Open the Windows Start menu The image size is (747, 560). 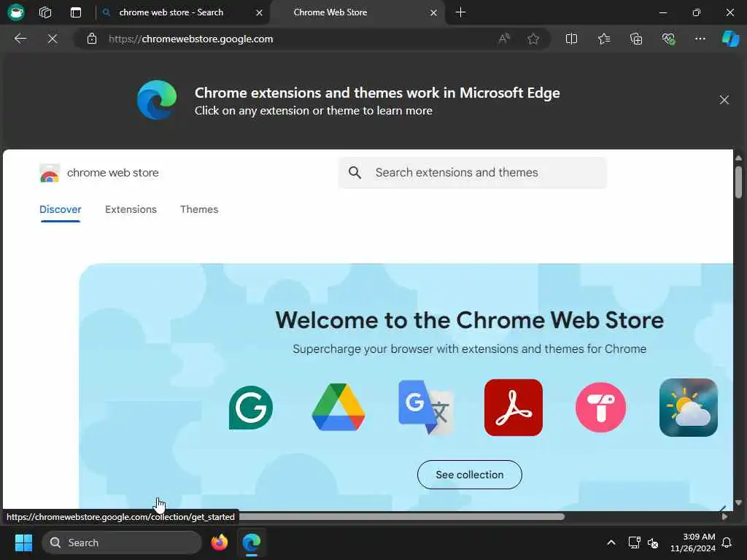coord(23,542)
